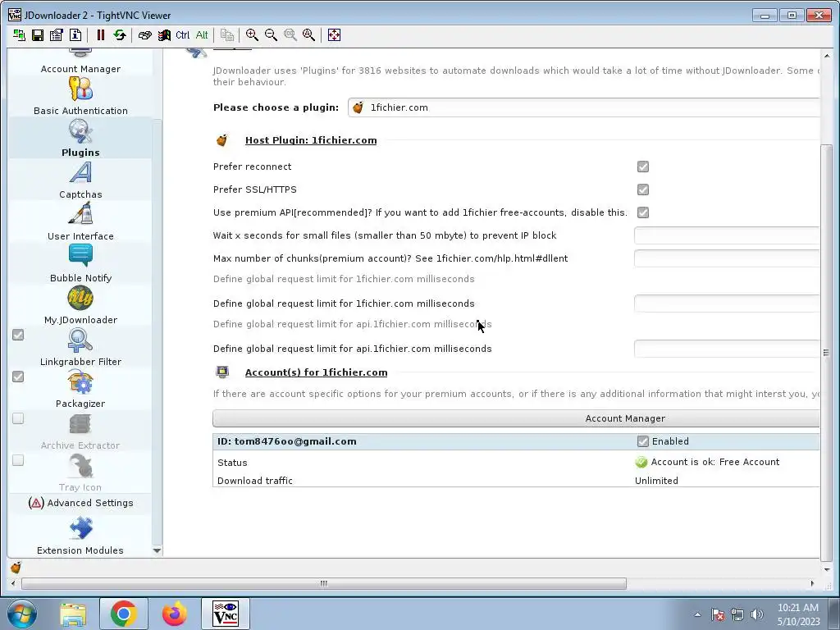Open Chrome from the taskbar

(x=123, y=614)
